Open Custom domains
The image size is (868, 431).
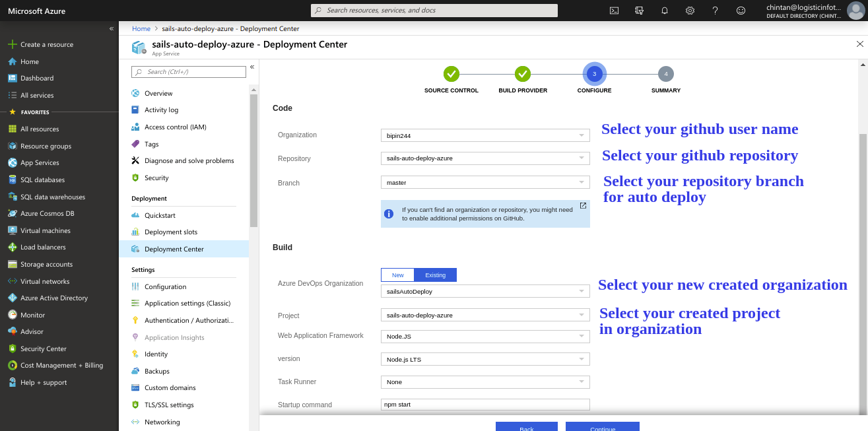[x=170, y=387]
